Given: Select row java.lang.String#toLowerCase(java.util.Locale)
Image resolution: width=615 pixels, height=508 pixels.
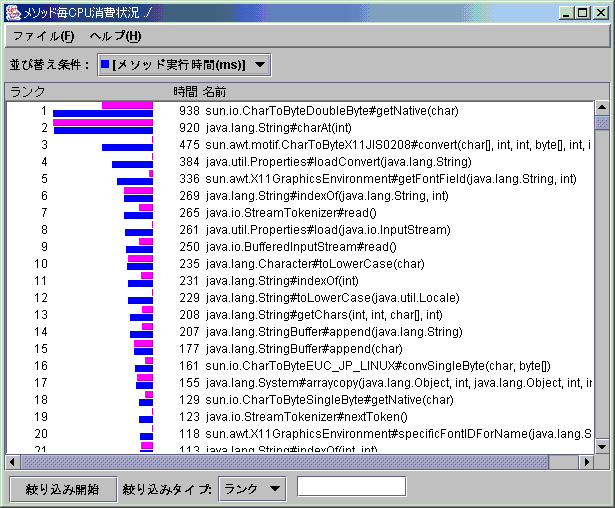Looking at the screenshot, I should [300, 298].
